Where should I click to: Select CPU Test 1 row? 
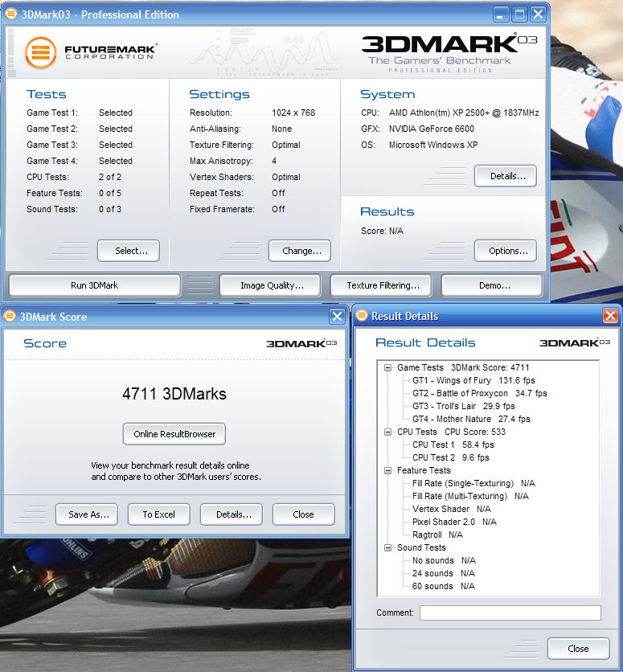point(453,445)
